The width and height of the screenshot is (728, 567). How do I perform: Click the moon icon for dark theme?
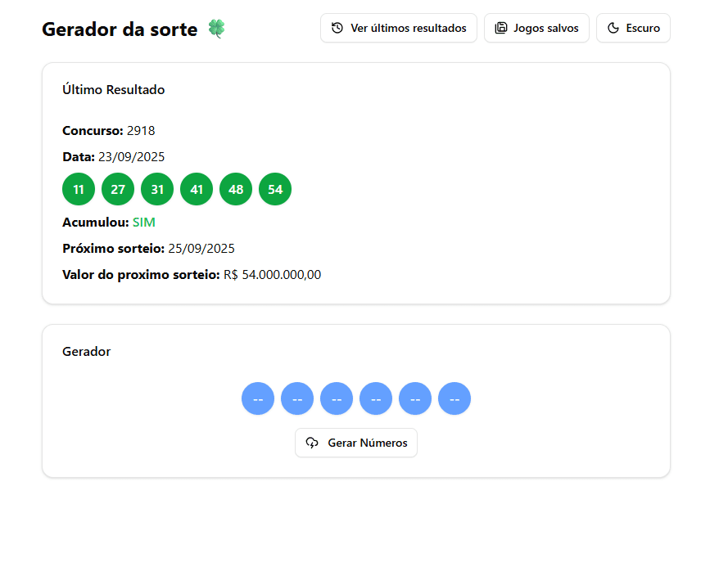(x=613, y=28)
